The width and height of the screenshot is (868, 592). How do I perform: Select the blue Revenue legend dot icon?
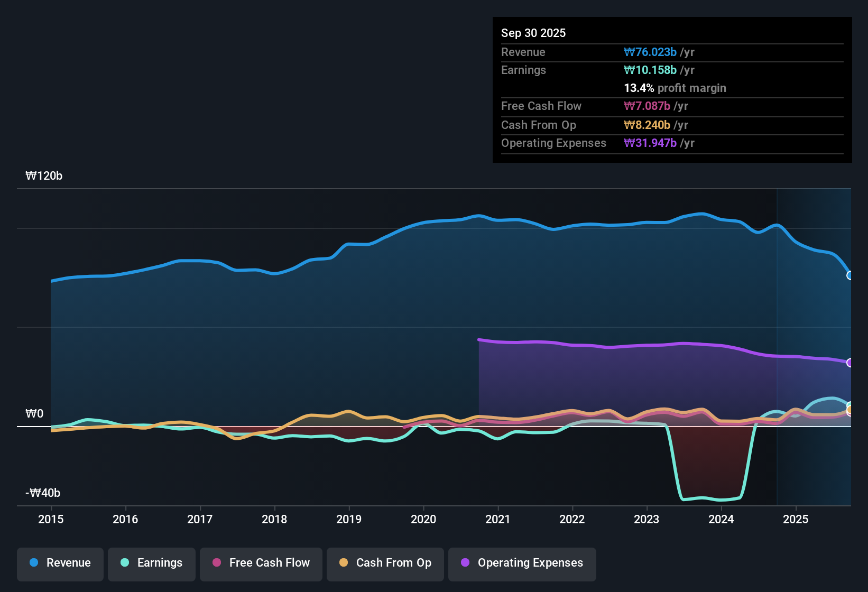click(33, 563)
